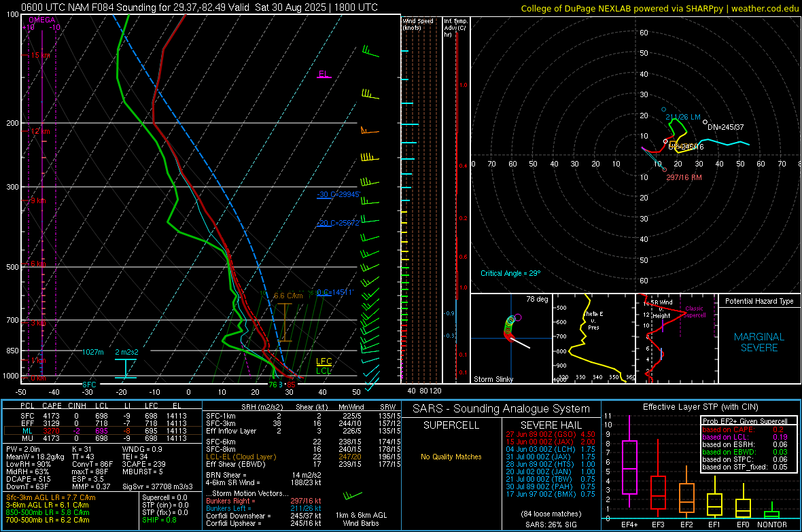Click the PW = 2.0in value
This screenshot has height=532, width=802.
tap(23, 449)
